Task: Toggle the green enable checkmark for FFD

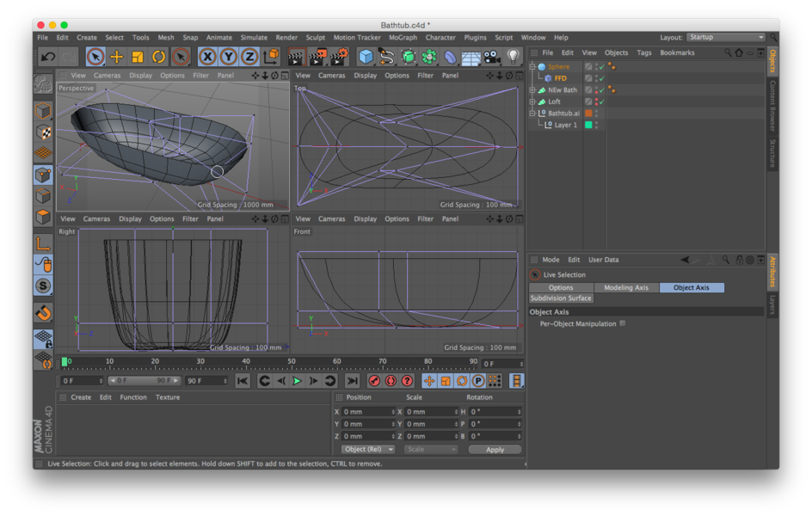Action: coord(602,78)
